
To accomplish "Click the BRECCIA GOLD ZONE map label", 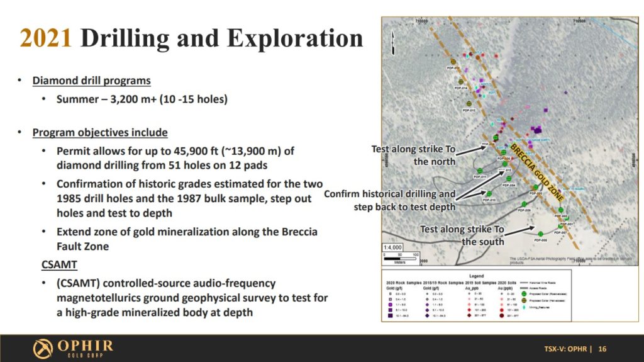I will (537, 172).
